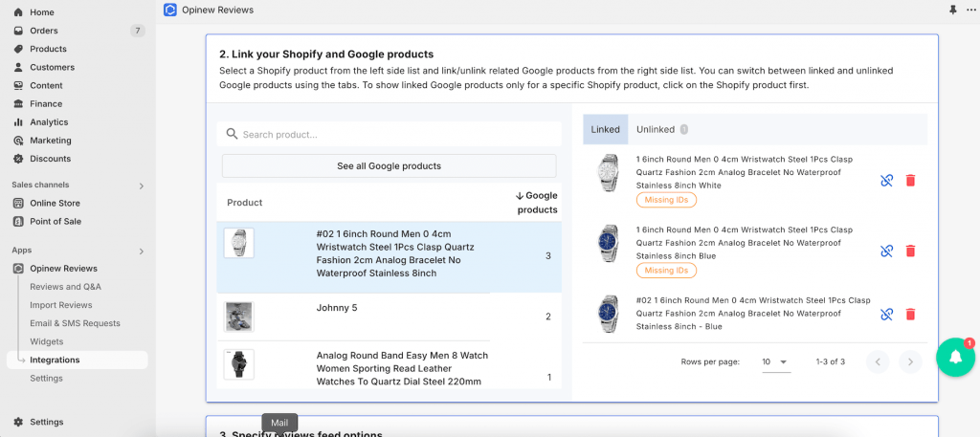Open the three-dot more options menu
Viewport: 980px width, 437px height.
click(971, 10)
